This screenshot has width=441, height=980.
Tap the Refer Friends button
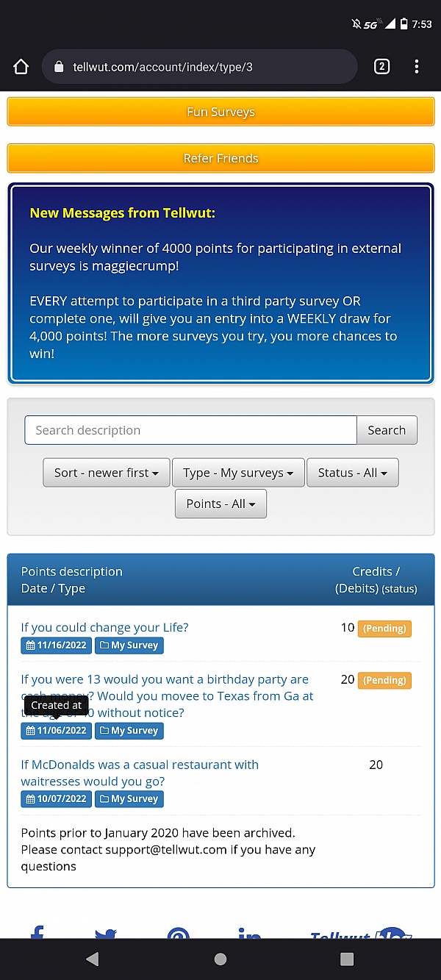click(220, 159)
